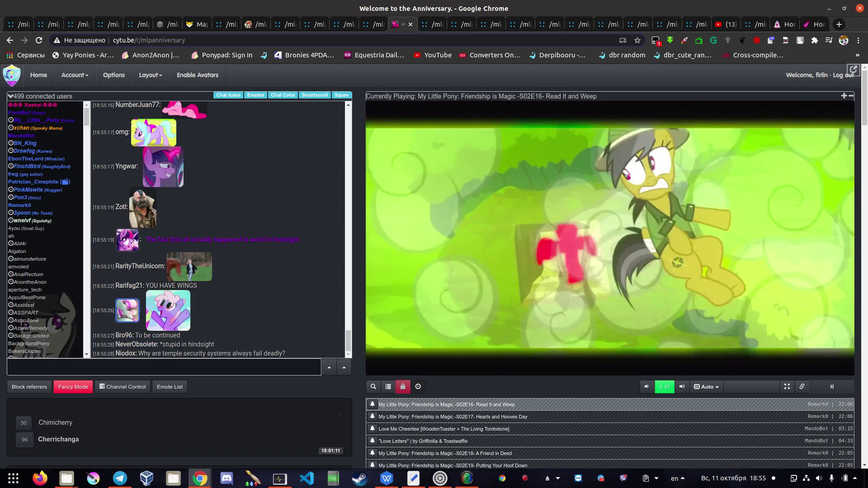Expand the Account menu

[75, 75]
